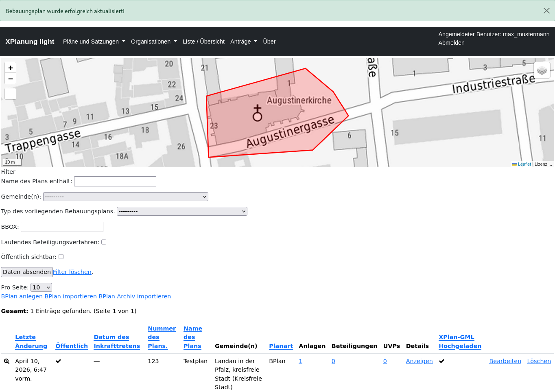The width and height of the screenshot is (555, 392).
Task: Edit the Testplan entry via Bearbeiten
Action: click(x=505, y=361)
